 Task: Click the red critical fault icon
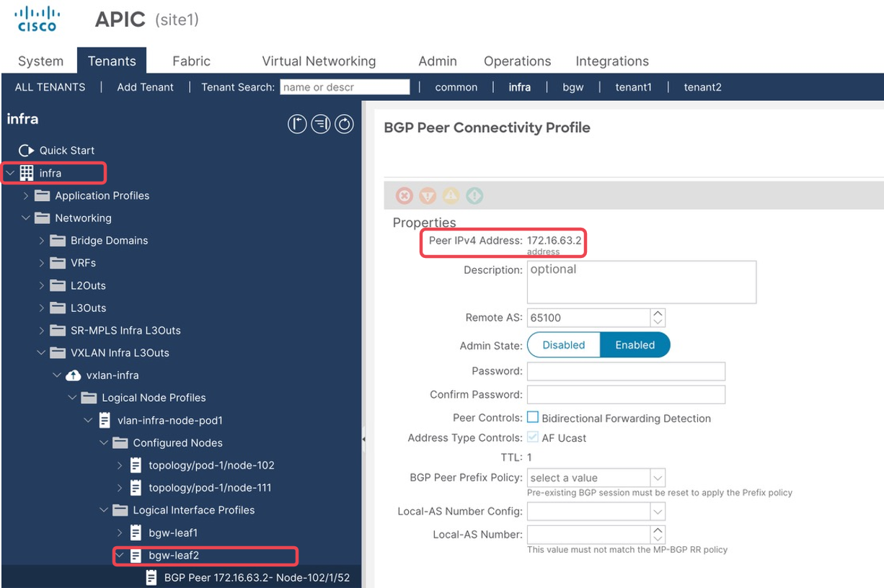[405, 195]
